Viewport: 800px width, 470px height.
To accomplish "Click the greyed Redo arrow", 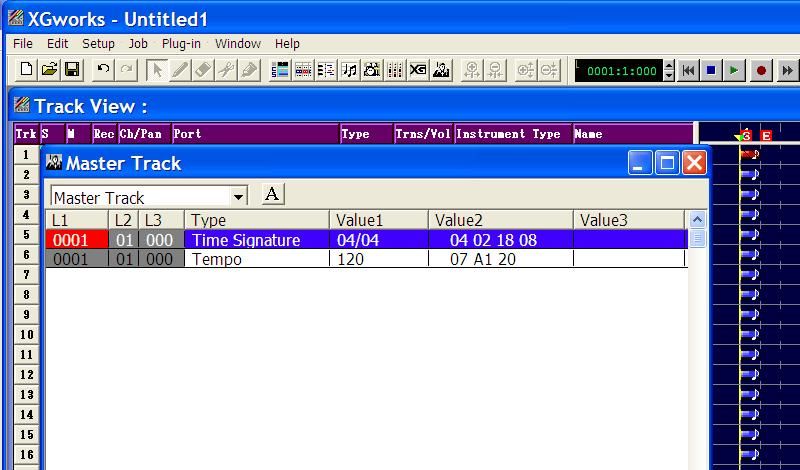I will click(127, 70).
